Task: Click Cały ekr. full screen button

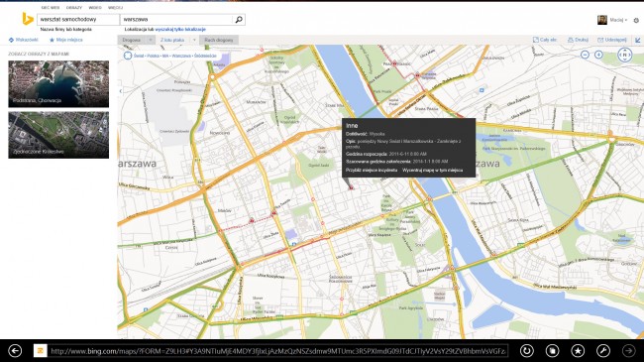Action: pyautogui.click(x=545, y=40)
